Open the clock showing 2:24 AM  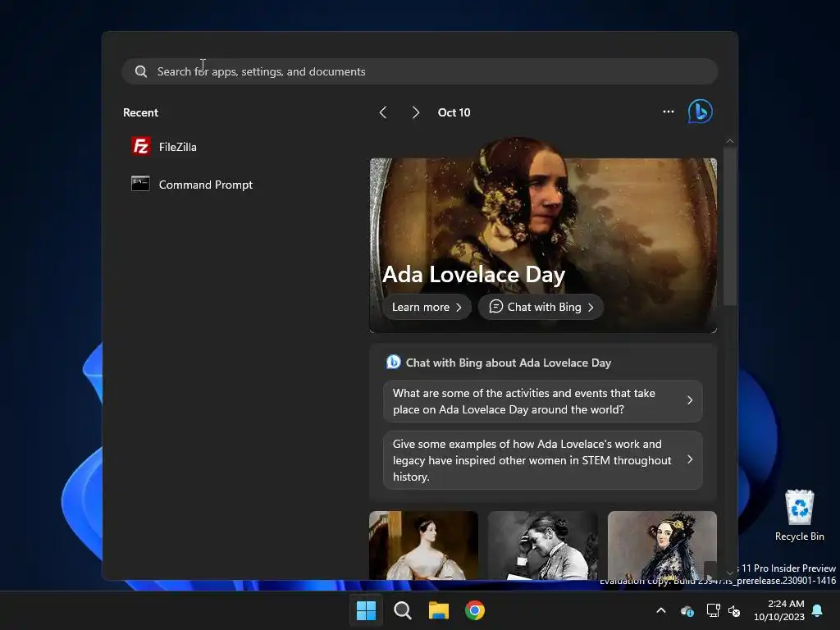pyautogui.click(x=779, y=610)
